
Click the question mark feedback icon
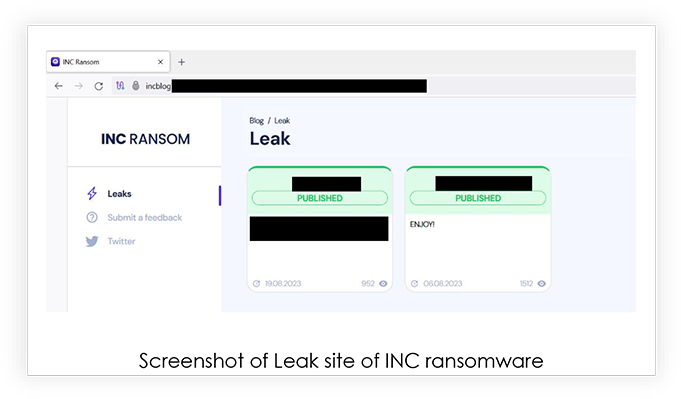tap(92, 217)
